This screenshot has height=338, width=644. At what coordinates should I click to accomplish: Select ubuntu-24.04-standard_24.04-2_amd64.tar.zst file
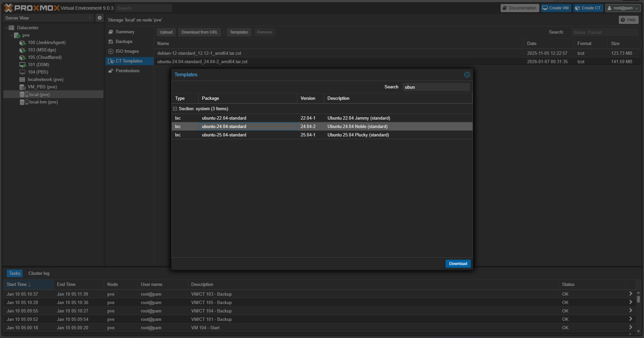(398, 61)
